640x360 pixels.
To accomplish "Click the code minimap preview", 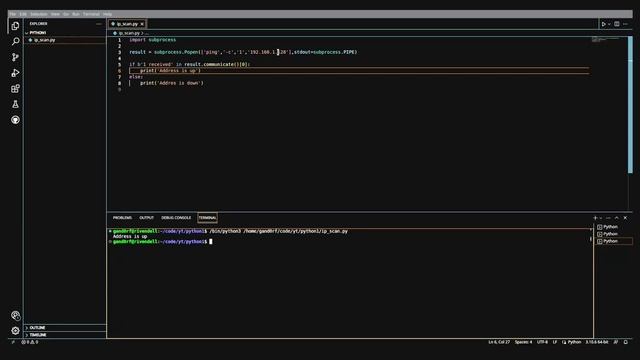I will [x=606, y=40].
